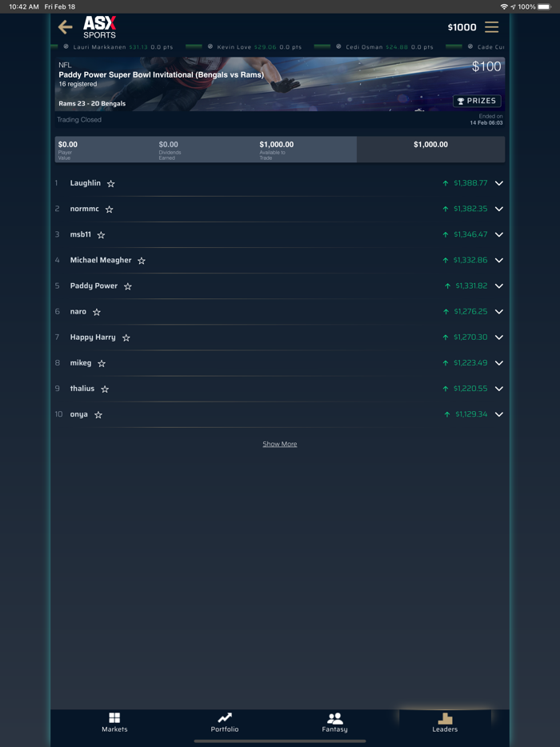Viewport: 560px width, 747px height.
Task: Select the Paddy Power username
Action: tap(94, 286)
